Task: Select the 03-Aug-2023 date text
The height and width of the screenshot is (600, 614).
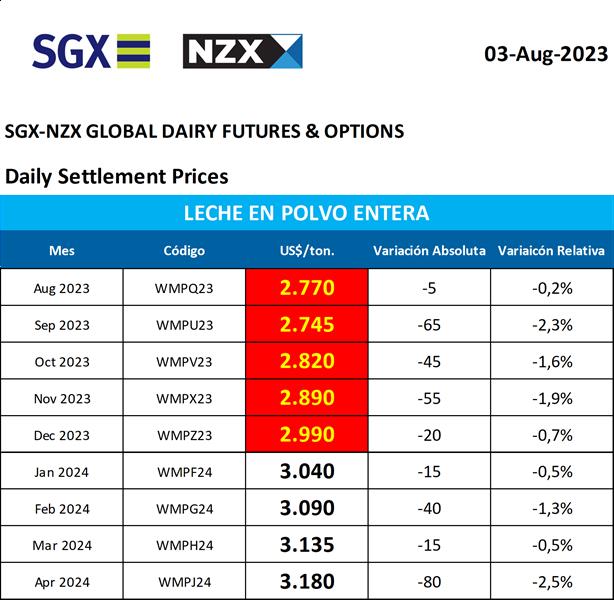Action: tap(544, 53)
